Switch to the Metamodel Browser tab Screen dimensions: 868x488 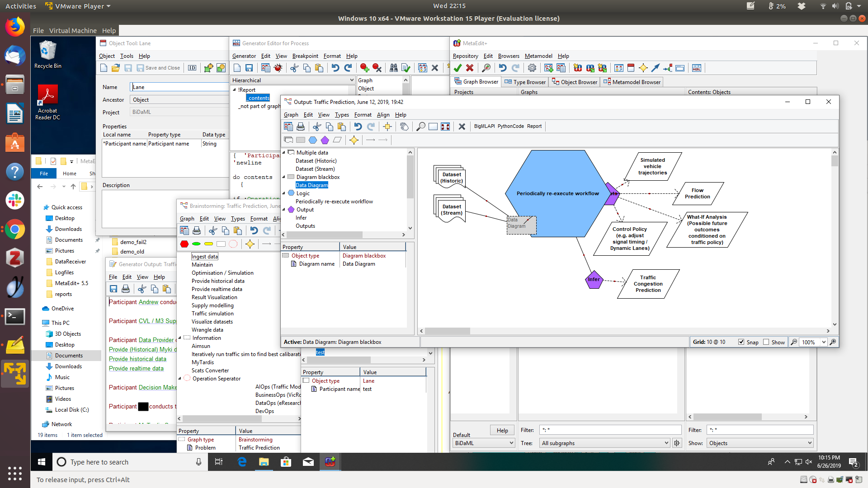coord(632,82)
